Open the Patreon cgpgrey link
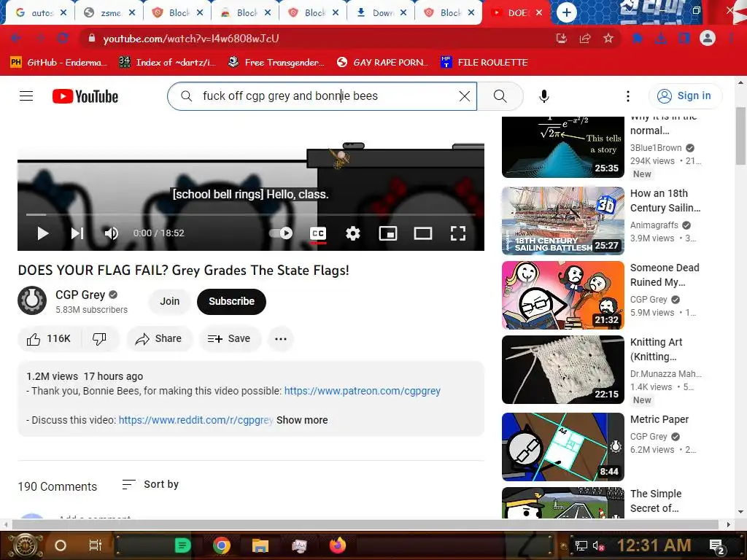The image size is (747, 560). [362, 391]
